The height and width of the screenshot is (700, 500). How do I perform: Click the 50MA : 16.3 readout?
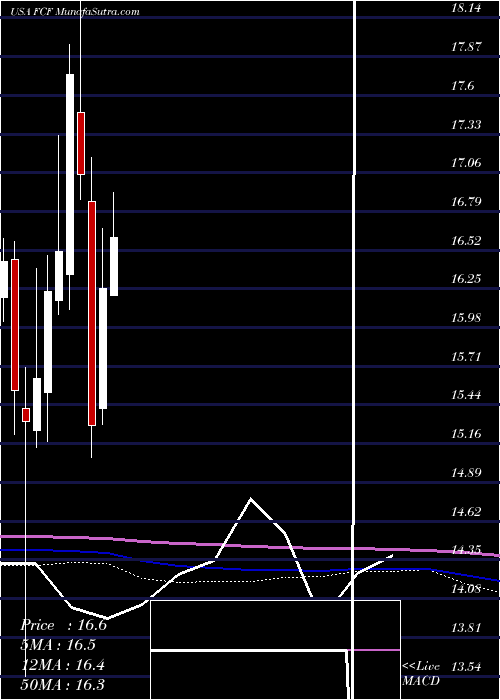(x=62, y=684)
